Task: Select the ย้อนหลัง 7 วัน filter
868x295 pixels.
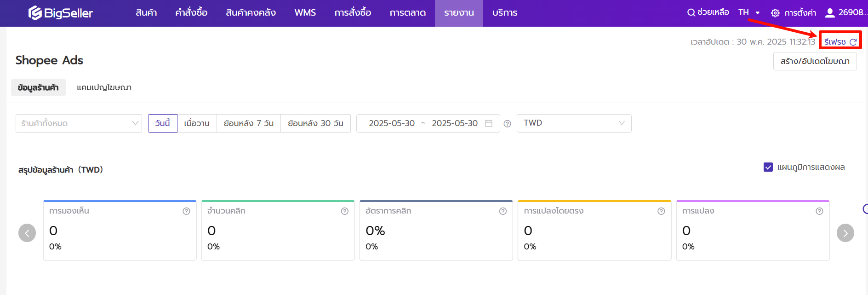Action: 249,123
